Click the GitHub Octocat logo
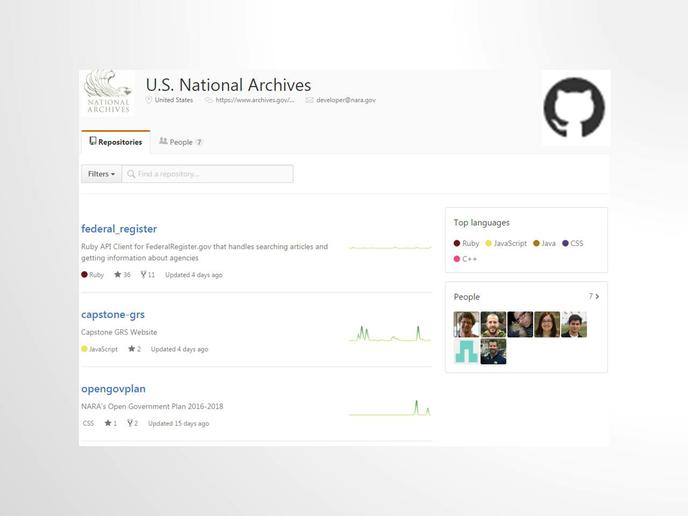 pyautogui.click(x=574, y=108)
